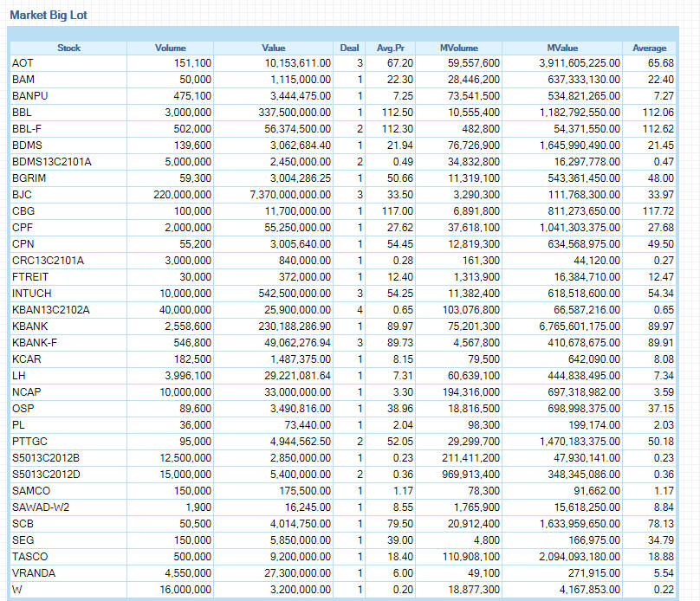Select LH volume 3,996,100
Screen dimensions: 700x601
(x=188, y=376)
